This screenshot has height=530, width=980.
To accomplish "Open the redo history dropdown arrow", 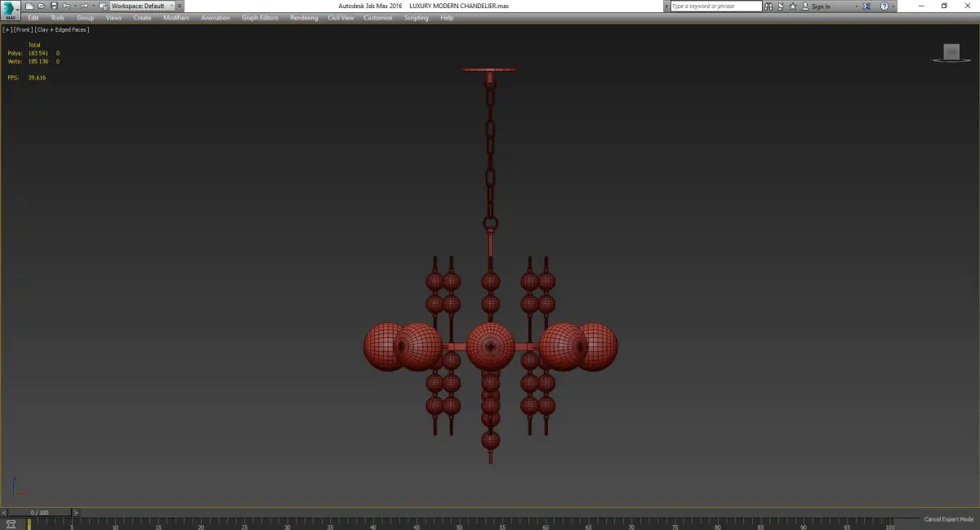I will 93,6.
